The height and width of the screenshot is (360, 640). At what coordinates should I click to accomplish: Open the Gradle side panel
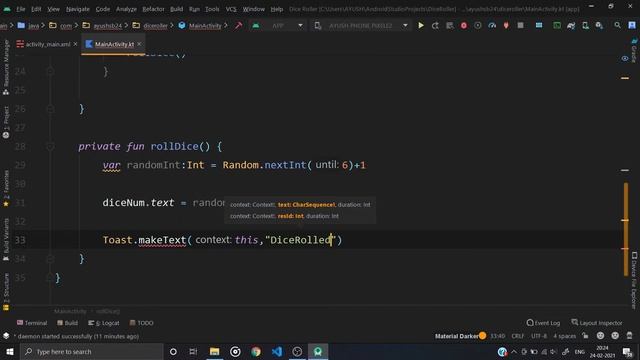click(634, 51)
